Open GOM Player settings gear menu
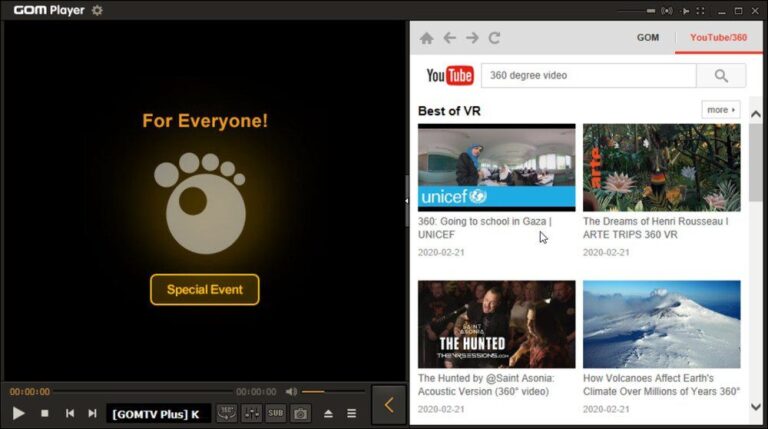768x429 pixels. [x=97, y=10]
